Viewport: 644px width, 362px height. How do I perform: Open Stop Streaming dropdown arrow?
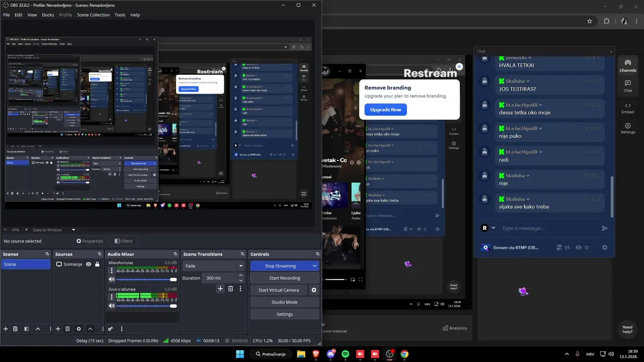[315, 266]
